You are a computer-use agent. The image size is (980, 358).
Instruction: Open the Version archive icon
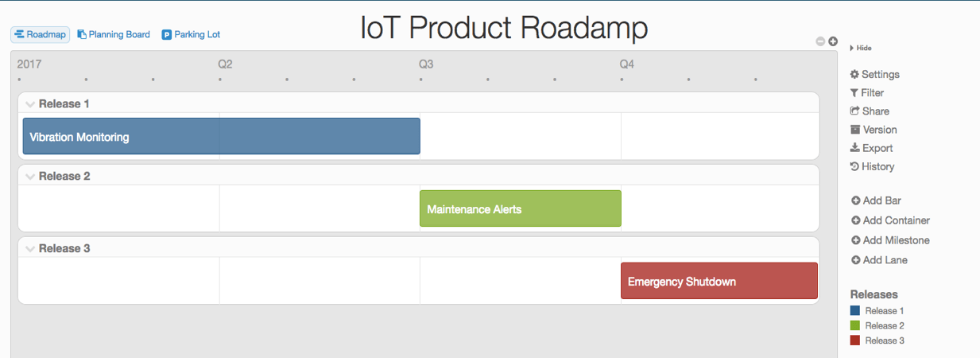(854, 130)
